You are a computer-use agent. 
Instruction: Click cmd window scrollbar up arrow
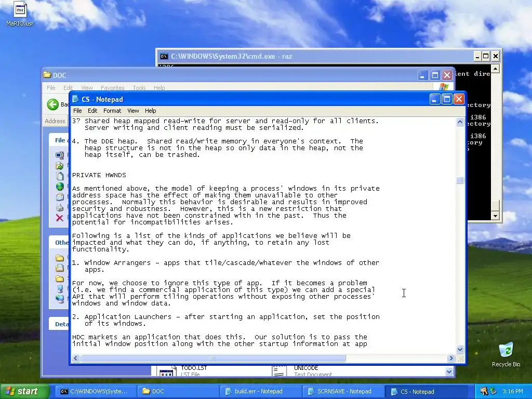tap(495, 69)
